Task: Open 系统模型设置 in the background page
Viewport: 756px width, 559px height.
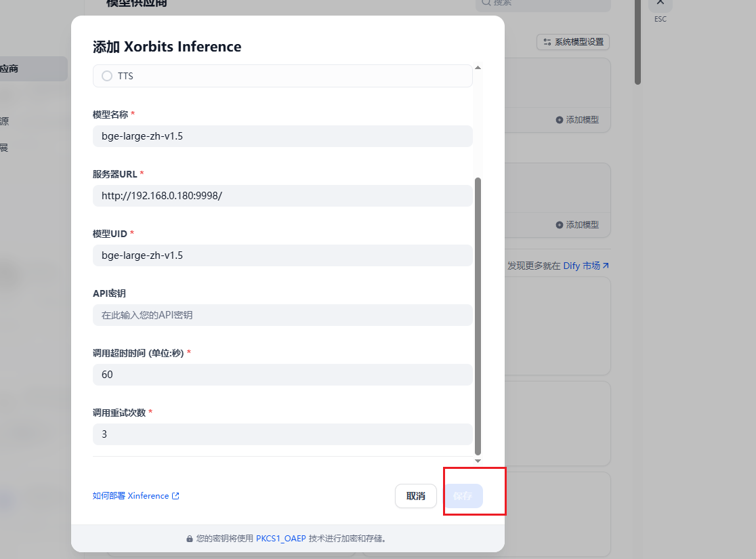Action: [x=573, y=42]
